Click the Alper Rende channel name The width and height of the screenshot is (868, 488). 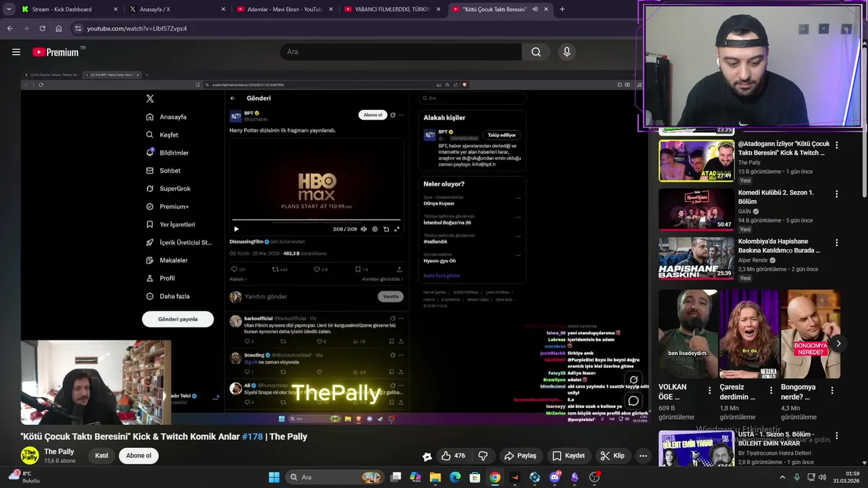point(753,260)
